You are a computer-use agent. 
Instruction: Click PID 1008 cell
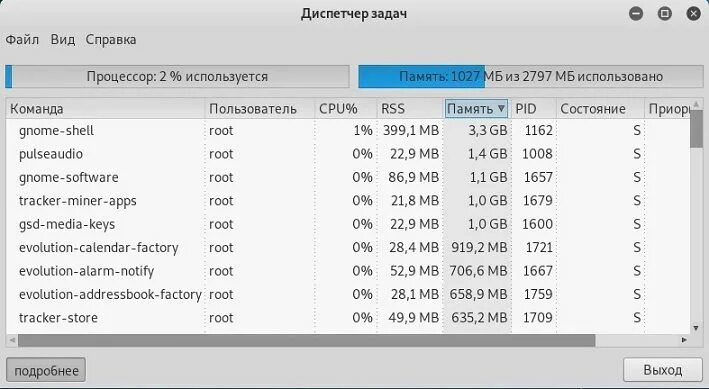[x=537, y=154]
